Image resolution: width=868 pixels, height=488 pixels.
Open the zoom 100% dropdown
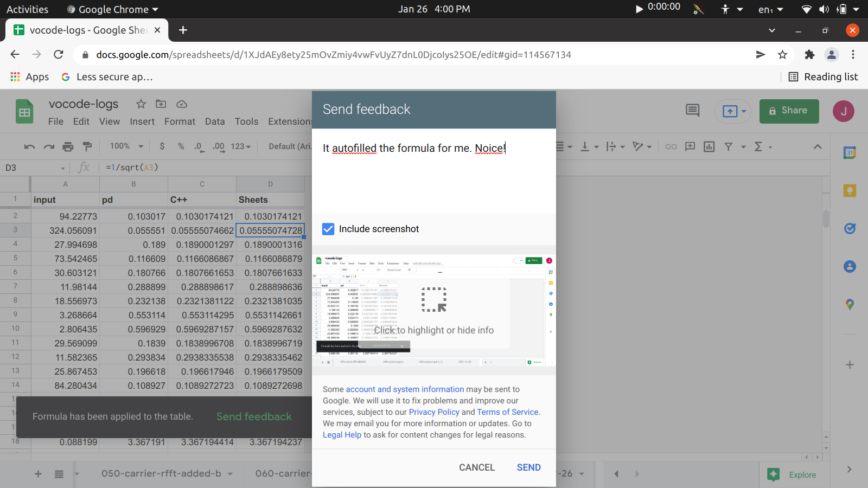[126, 146]
